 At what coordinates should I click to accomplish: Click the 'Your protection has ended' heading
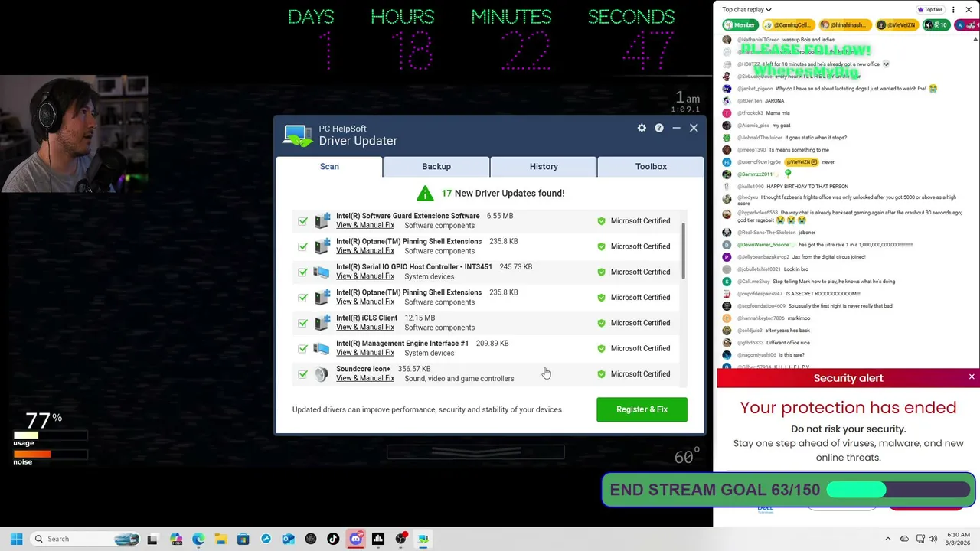[x=848, y=408]
